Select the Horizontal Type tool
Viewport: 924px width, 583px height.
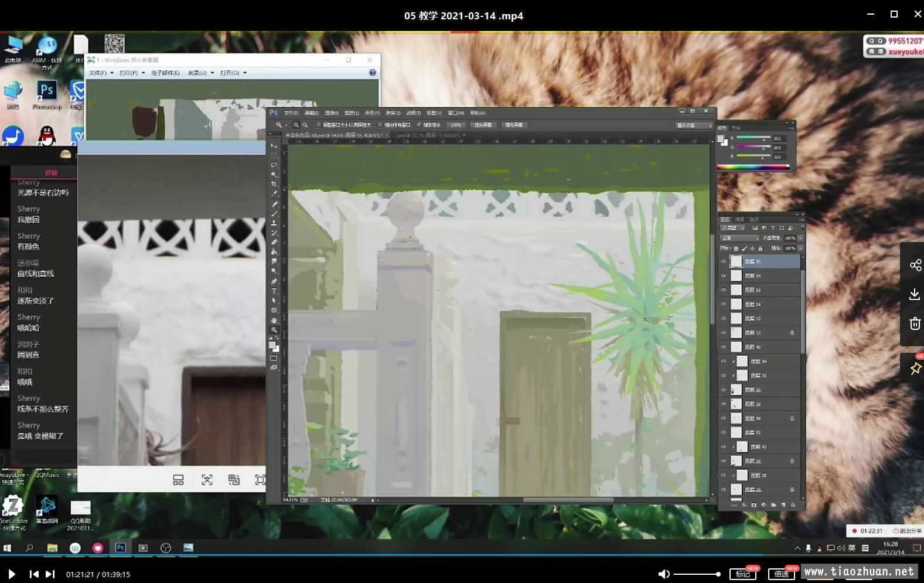274,291
